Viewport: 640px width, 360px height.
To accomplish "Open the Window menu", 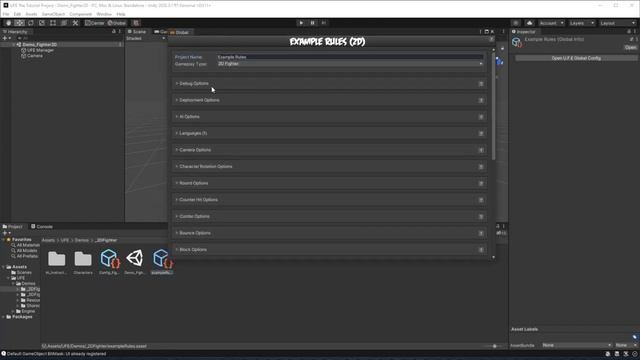I will [104, 14].
